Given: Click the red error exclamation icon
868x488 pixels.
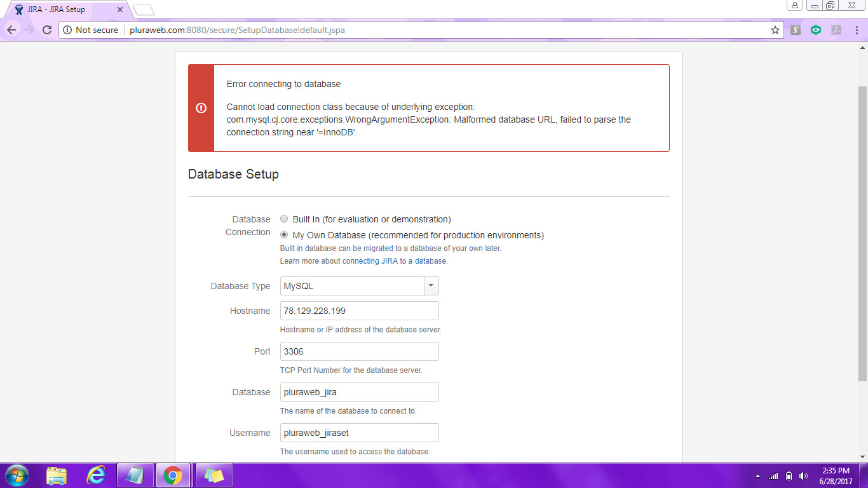Looking at the screenshot, I should coord(201,108).
